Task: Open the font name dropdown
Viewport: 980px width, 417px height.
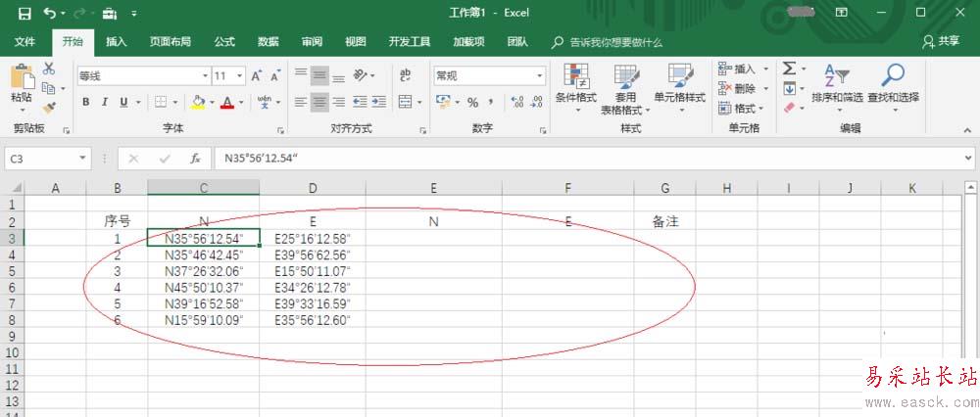Action: point(206,76)
